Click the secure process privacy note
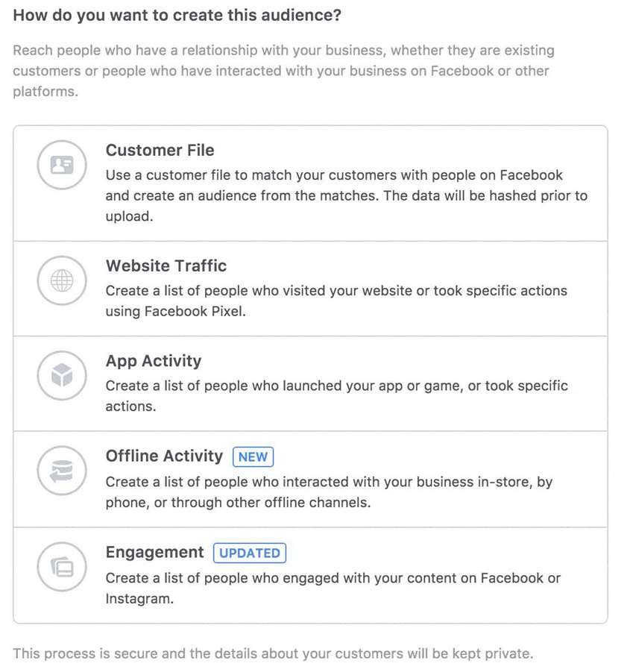 [273, 653]
